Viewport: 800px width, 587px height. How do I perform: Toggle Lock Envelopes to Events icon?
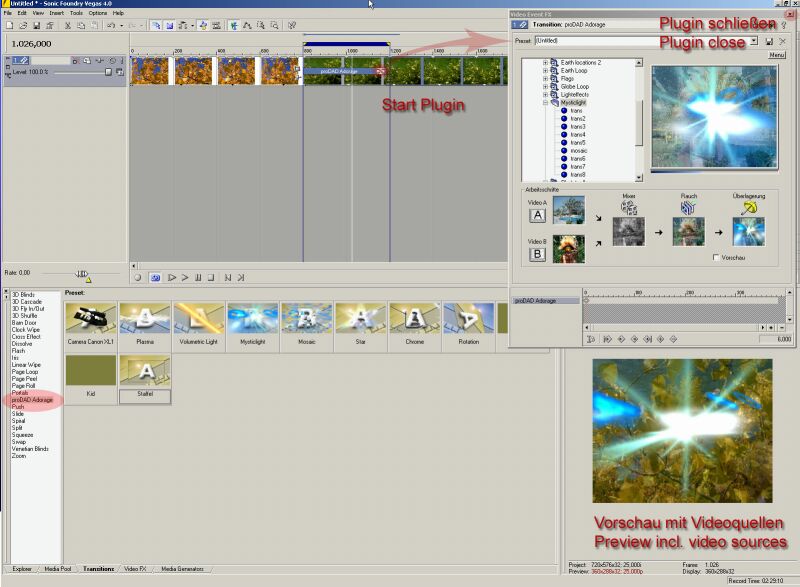point(203,25)
